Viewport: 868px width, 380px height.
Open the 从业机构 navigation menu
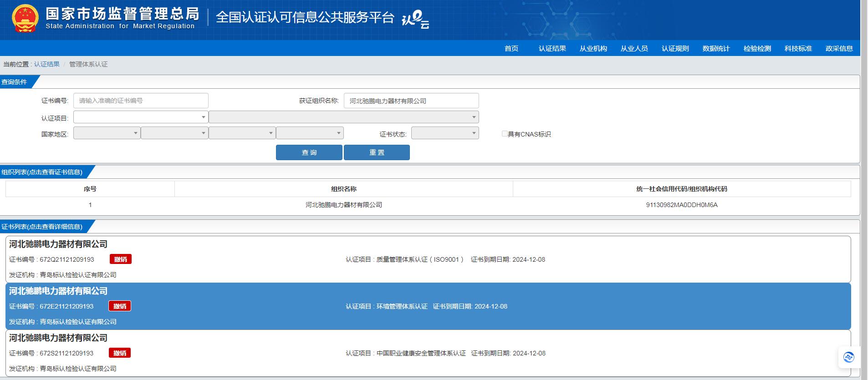(593, 49)
